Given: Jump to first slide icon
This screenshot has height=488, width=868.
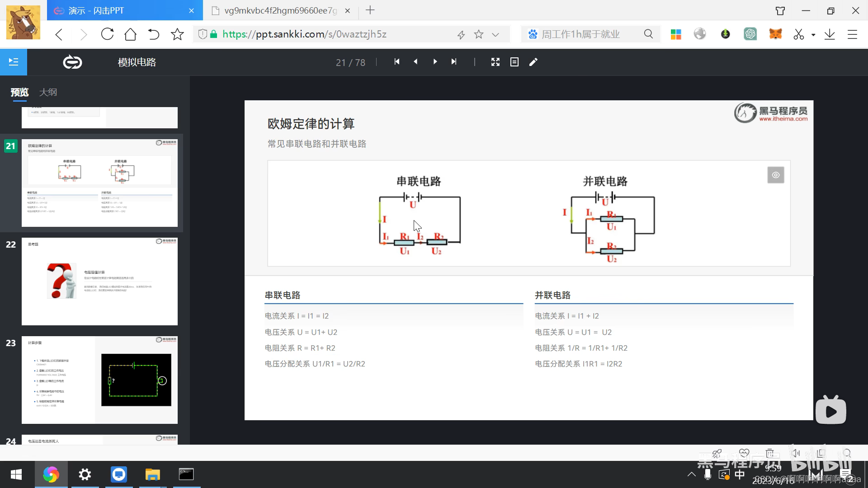Looking at the screenshot, I should pyautogui.click(x=396, y=62).
